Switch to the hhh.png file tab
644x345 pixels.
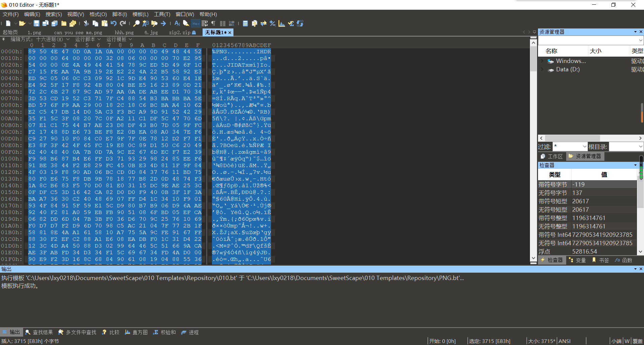pyautogui.click(x=124, y=32)
